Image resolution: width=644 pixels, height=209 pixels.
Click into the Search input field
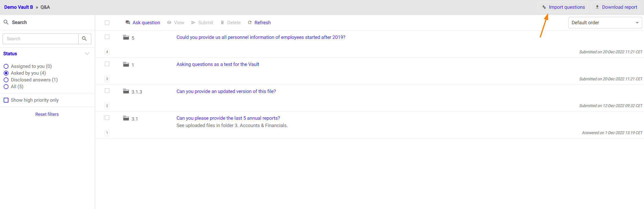(x=41, y=39)
